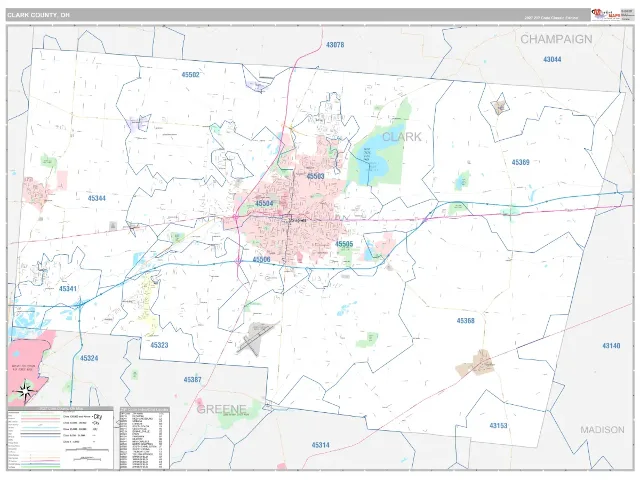Select ZIP code label 45344
The height and width of the screenshot is (480, 640).
pos(96,198)
